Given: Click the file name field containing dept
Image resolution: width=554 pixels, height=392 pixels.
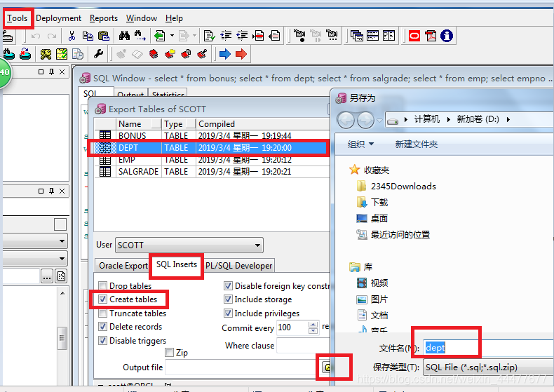Looking at the screenshot, I should (488, 349).
